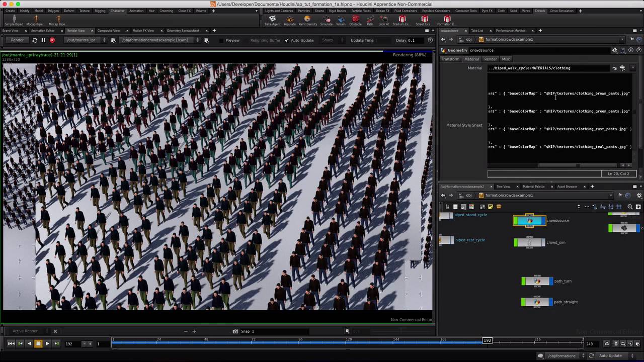Expand the network editor path dropdown

point(611,195)
